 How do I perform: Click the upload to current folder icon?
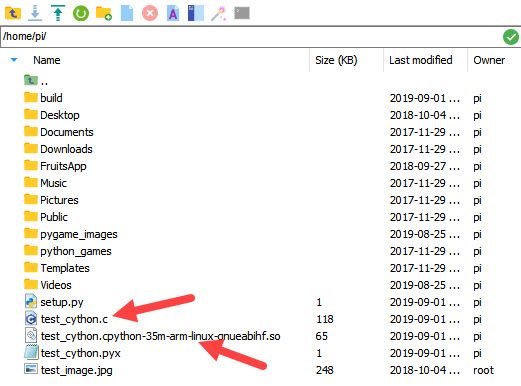pos(58,14)
